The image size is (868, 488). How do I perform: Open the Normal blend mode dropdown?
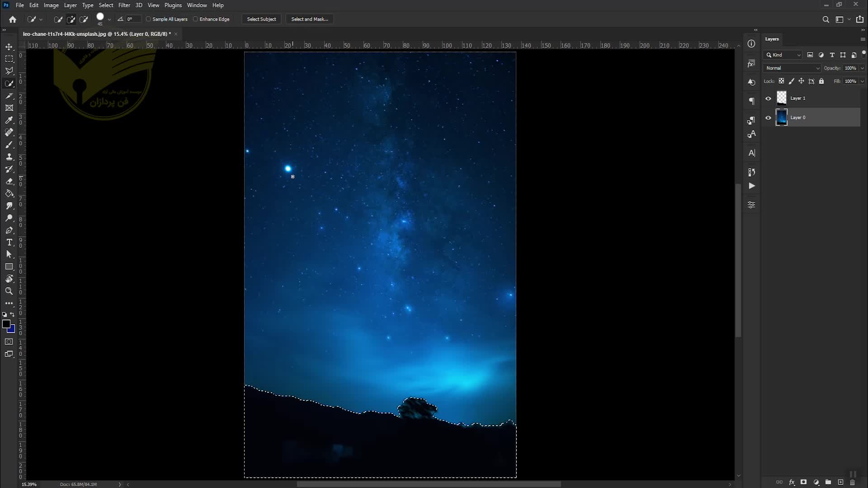click(792, 68)
